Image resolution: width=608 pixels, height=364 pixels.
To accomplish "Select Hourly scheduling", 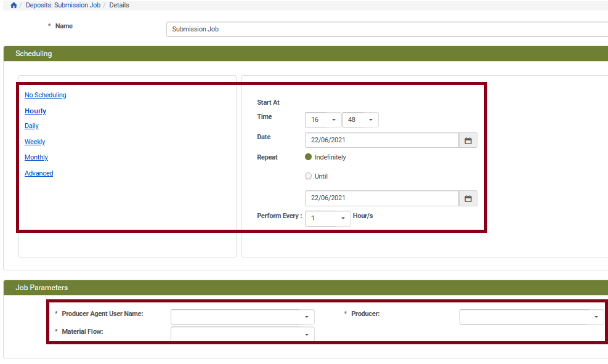I will point(36,111).
